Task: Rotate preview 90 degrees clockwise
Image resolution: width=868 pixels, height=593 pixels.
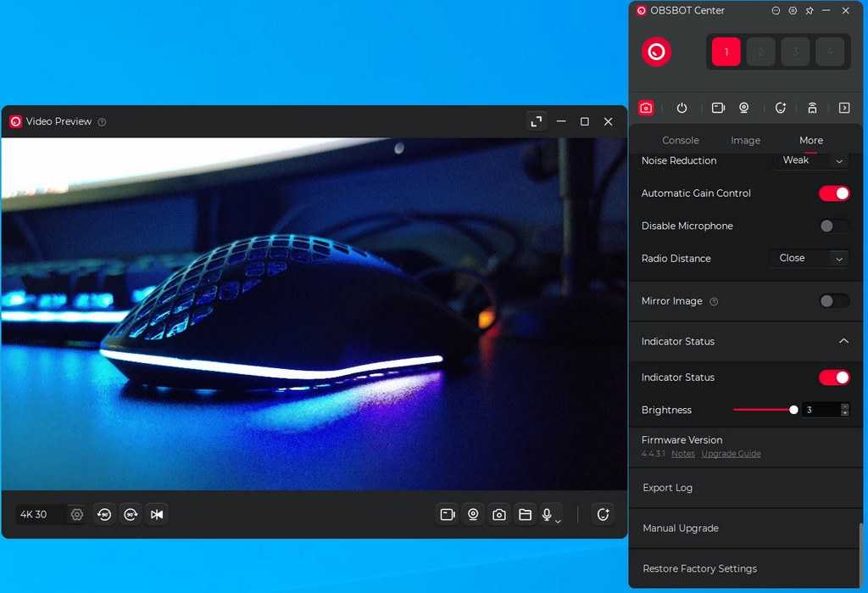Action: pos(131,514)
